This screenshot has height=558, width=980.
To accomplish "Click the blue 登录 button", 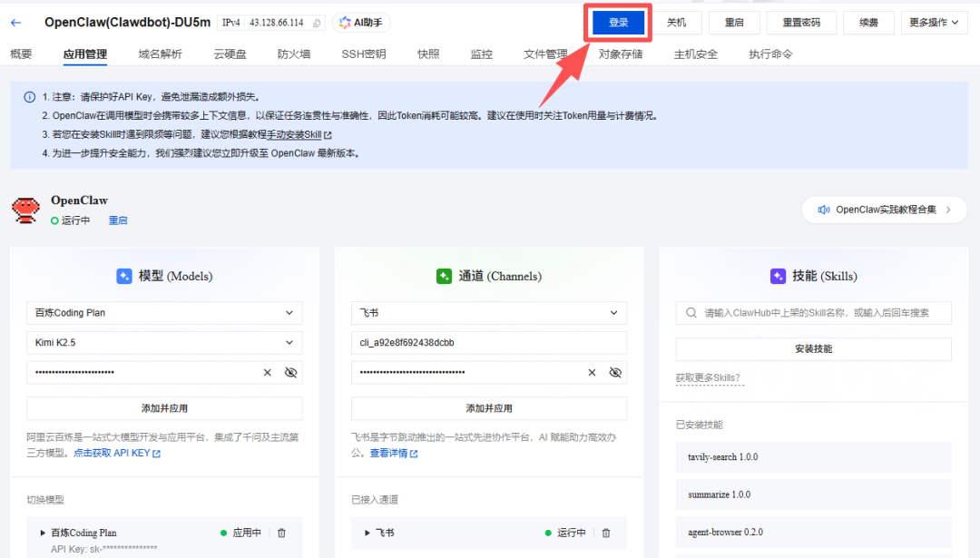I will (618, 23).
